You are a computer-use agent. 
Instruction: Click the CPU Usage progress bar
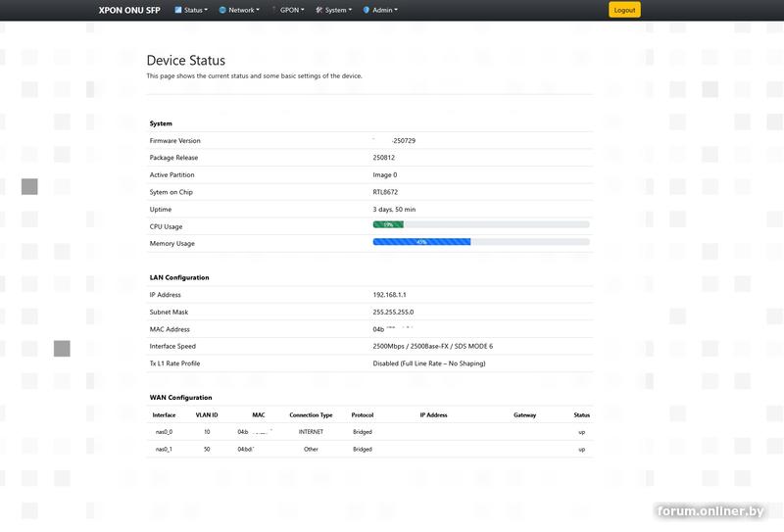(481, 224)
